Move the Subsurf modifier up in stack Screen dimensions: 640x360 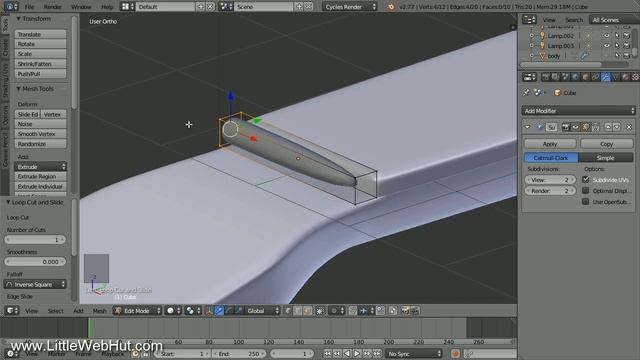[x=608, y=127]
